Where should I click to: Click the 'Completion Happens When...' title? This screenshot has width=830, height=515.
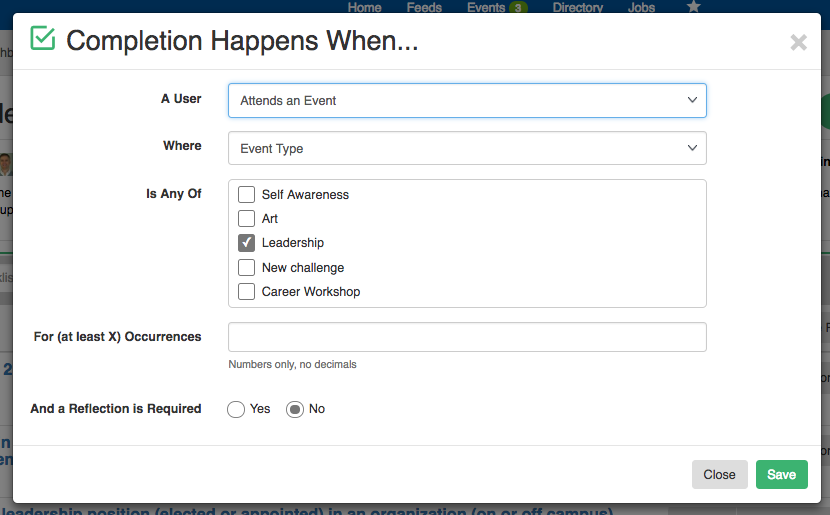click(242, 41)
